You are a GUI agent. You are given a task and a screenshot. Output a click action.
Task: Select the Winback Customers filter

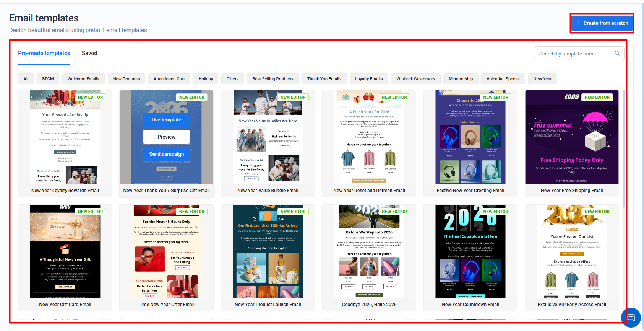tap(415, 79)
